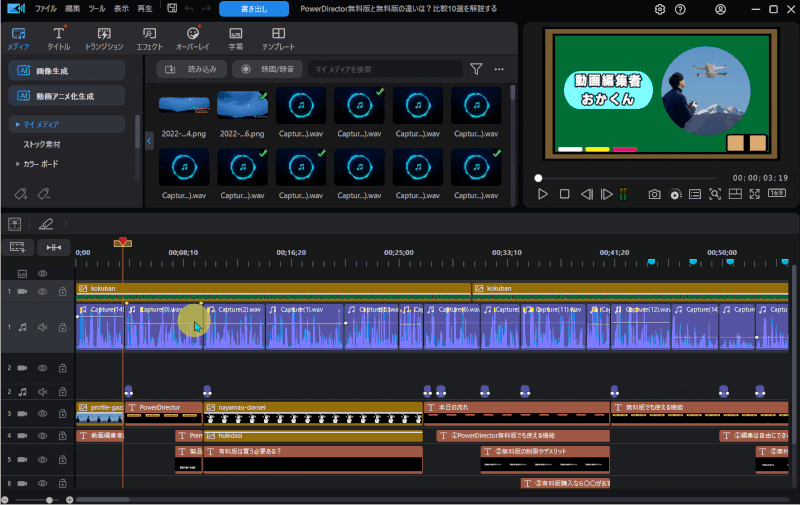The width and height of the screenshot is (800, 505).
Task: Click the media filter funnel icon
Action: 476,69
